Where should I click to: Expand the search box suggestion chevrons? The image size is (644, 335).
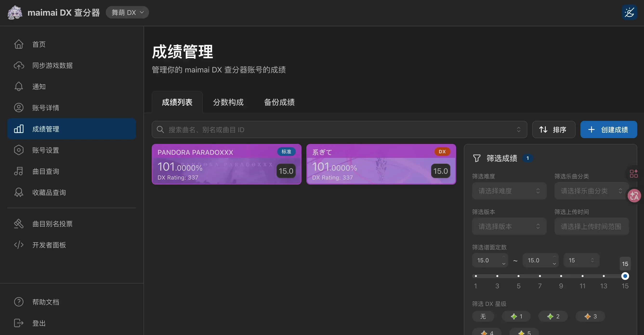[519, 129]
